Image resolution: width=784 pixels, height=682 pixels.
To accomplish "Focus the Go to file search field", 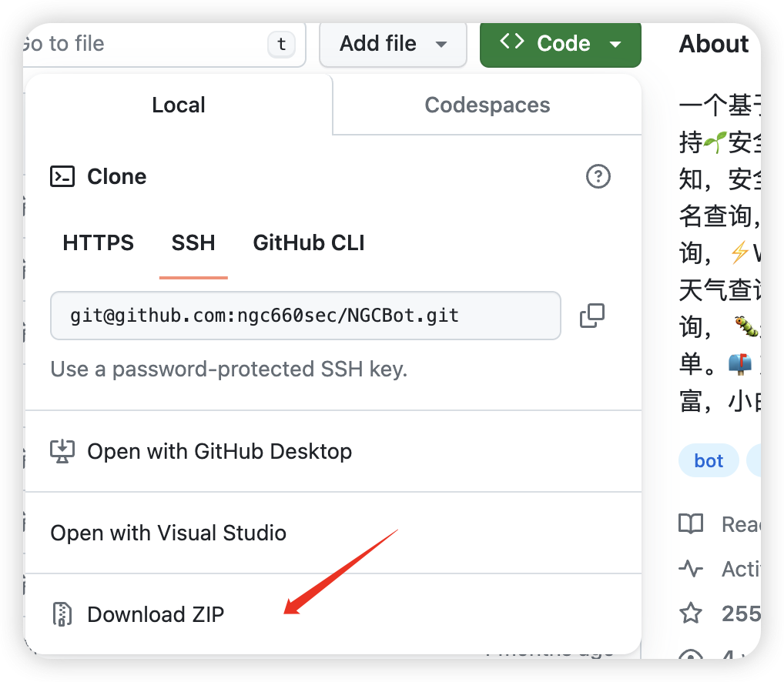I will pos(164,44).
